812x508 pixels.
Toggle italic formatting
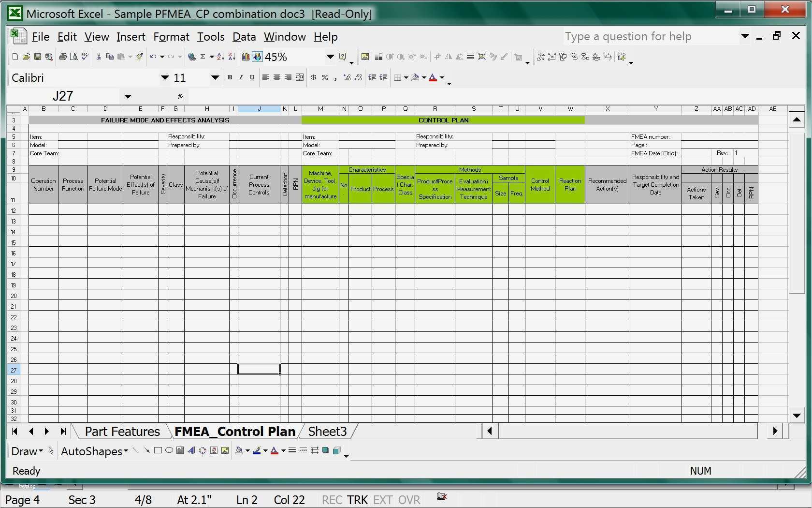(240, 77)
